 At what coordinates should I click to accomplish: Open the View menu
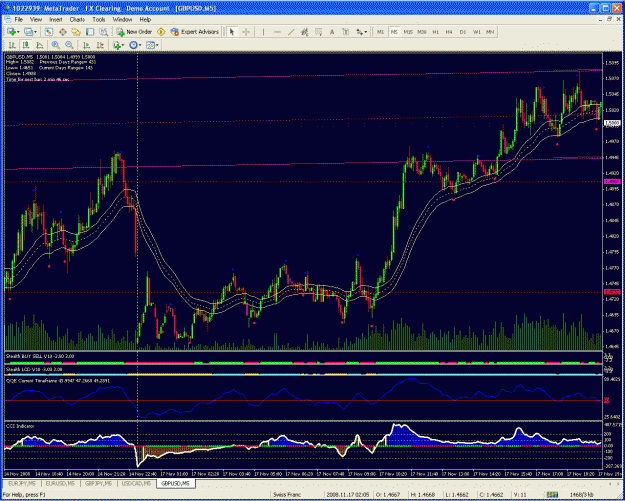coord(36,19)
